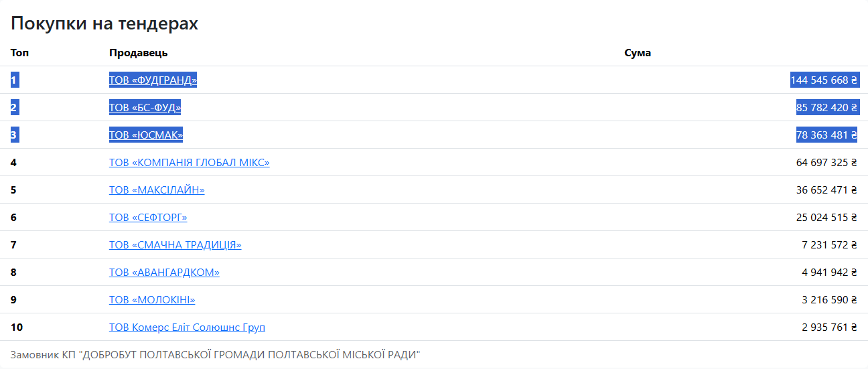Click the 2 935 761 ₴ amount
Viewport: 868px width, 369px height.
829,327
